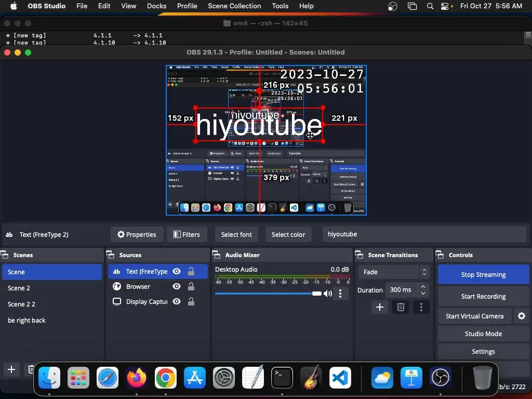Open GarageBand from the dock
The width and height of the screenshot is (532, 399).
tap(311, 378)
